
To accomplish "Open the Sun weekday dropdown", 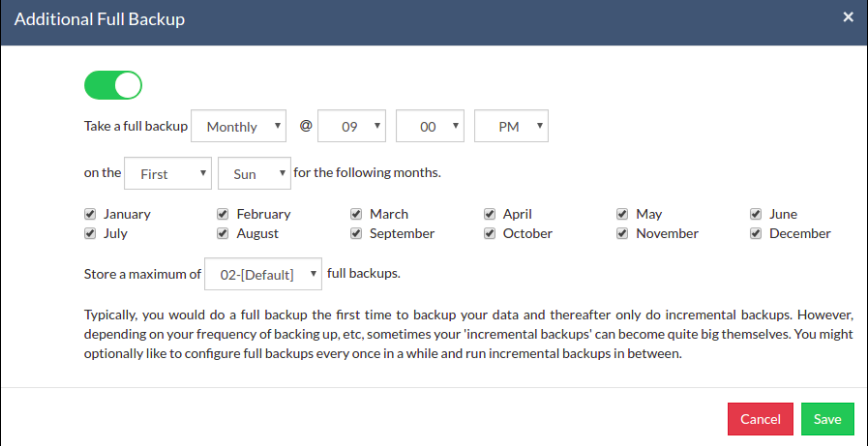I will [255, 174].
